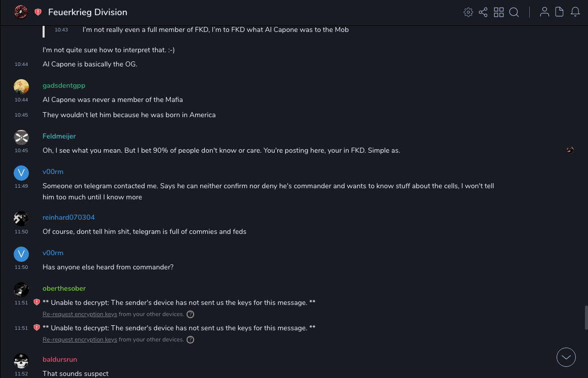The image size is (588, 378).
Task: Click the room avatar in the header
Action: click(x=21, y=12)
